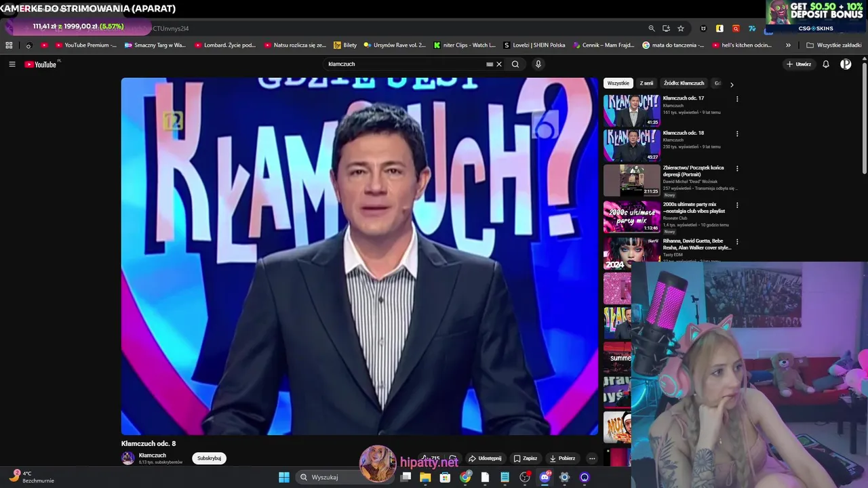Open the 2000s ultimate party mix thumbnail

pyautogui.click(x=631, y=217)
